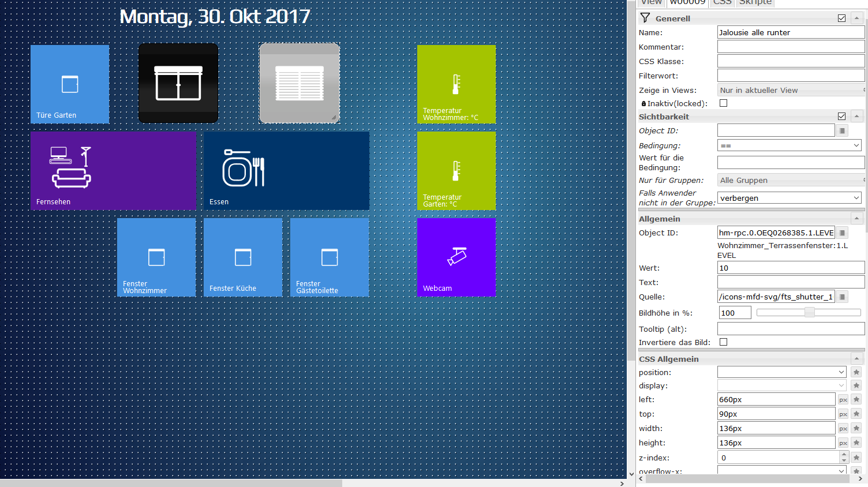Click the star icon beside left field

click(x=856, y=399)
